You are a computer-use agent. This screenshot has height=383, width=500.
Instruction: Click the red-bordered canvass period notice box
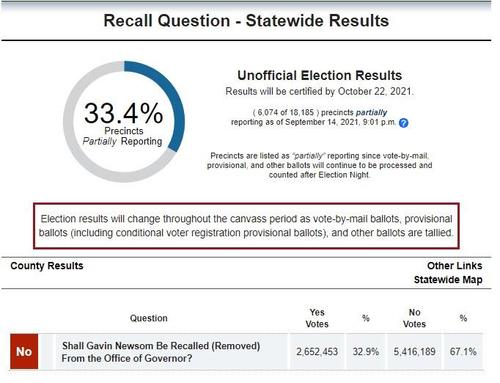[x=246, y=226]
